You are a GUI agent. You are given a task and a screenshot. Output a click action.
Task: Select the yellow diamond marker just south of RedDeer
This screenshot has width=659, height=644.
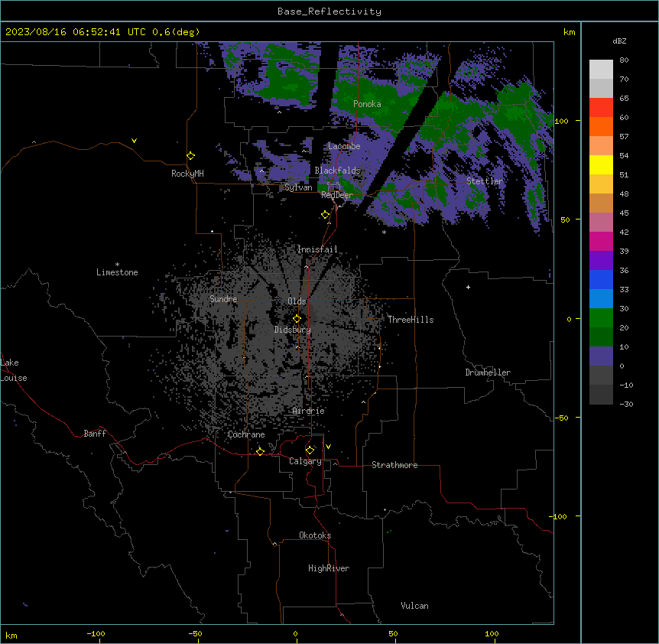[326, 215]
